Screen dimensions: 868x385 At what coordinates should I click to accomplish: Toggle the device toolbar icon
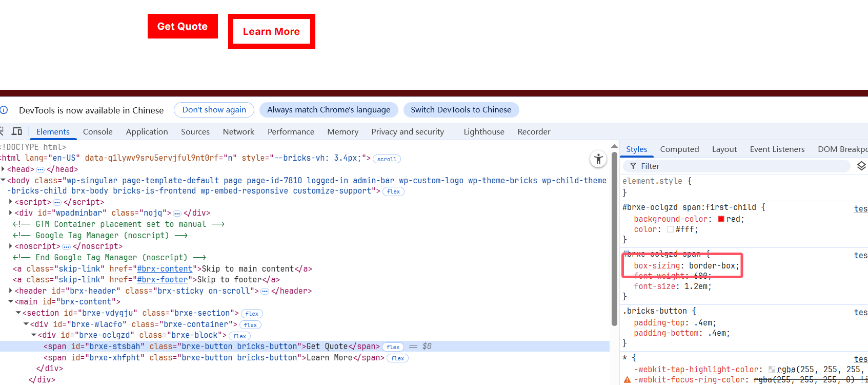[17, 131]
